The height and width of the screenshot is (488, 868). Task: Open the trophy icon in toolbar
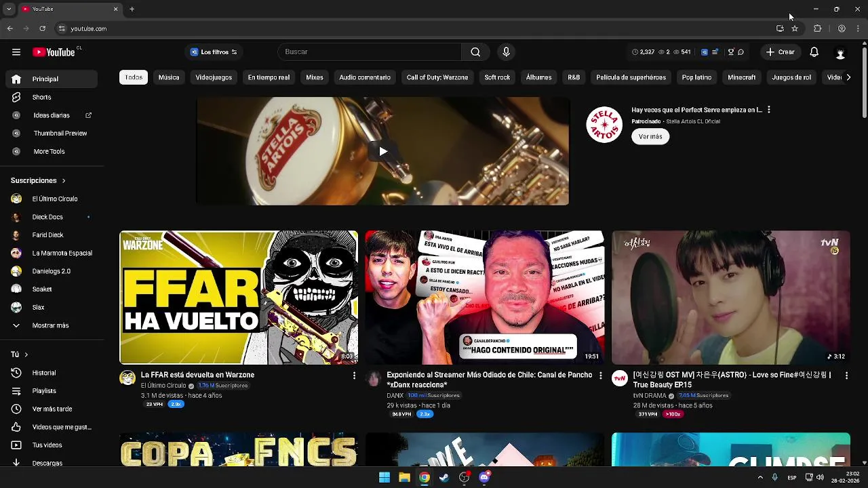tap(730, 52)
